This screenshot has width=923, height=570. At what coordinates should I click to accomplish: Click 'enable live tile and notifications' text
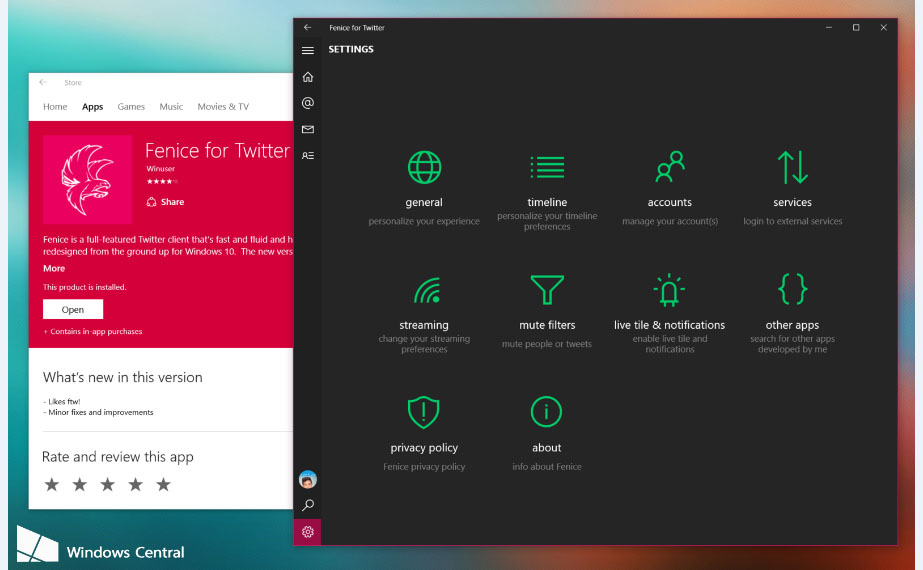tap(670, 344)
